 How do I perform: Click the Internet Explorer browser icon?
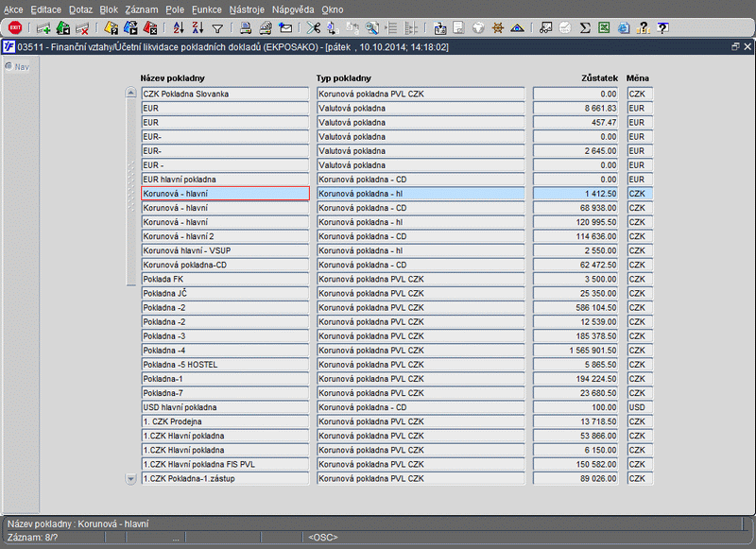[x=624, y=28]
